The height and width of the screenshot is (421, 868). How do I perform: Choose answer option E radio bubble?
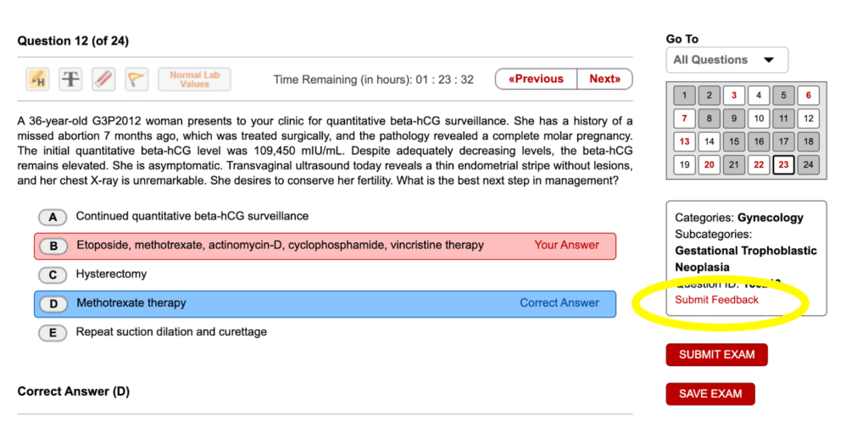coord(53,333)
